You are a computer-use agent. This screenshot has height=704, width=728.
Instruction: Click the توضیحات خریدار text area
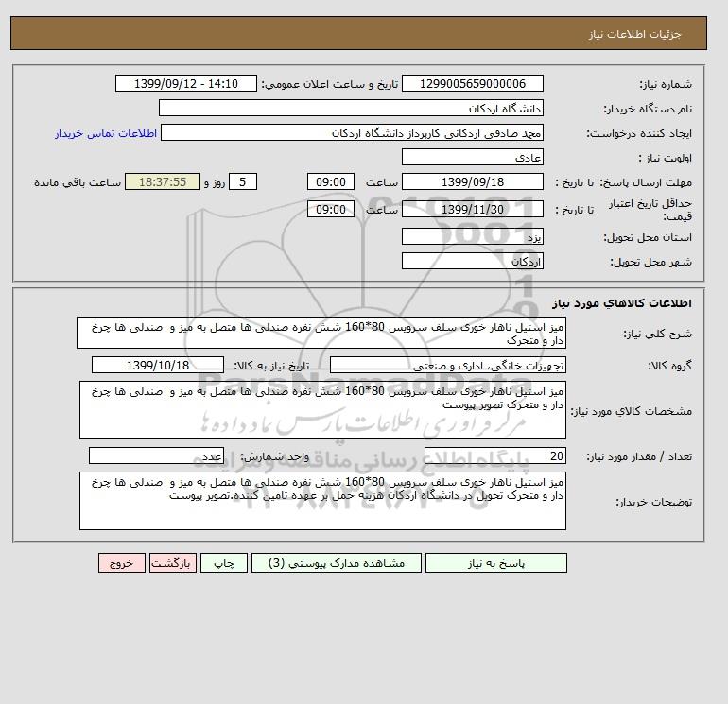tap(322, 501)
